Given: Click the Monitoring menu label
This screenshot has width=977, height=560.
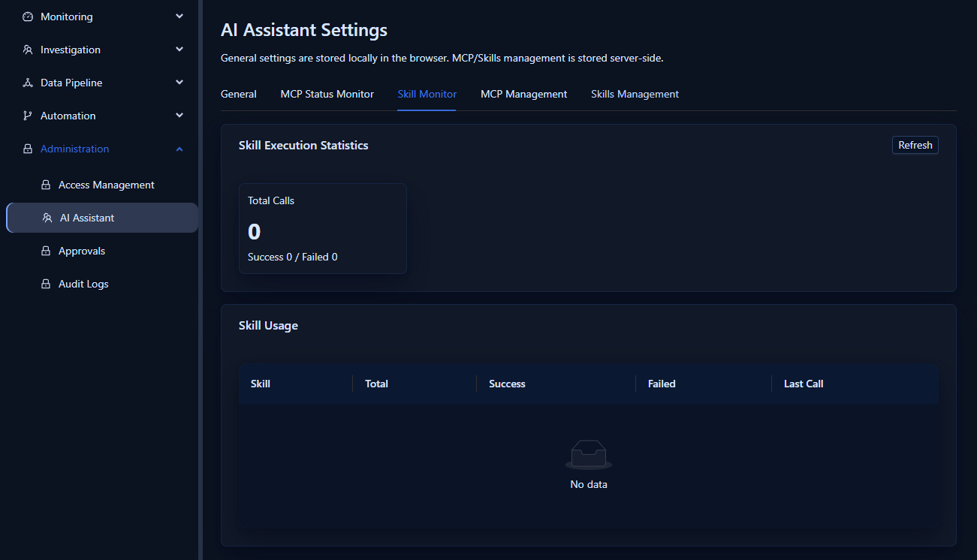Looking at the screenshot, I should [67, 17].
